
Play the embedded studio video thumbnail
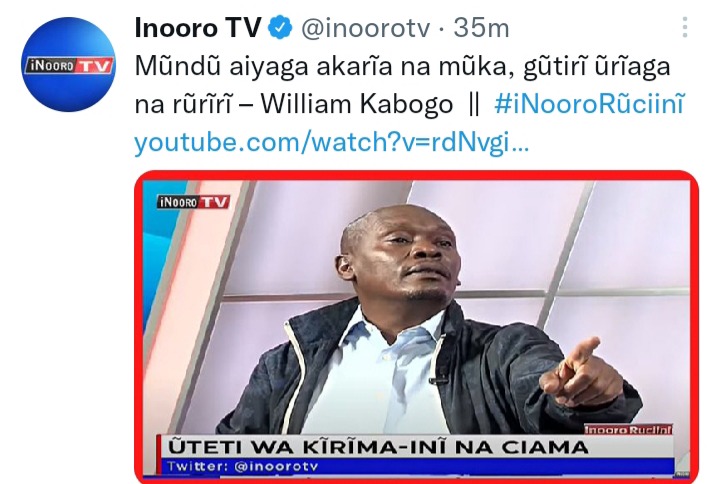coord(416,327)
